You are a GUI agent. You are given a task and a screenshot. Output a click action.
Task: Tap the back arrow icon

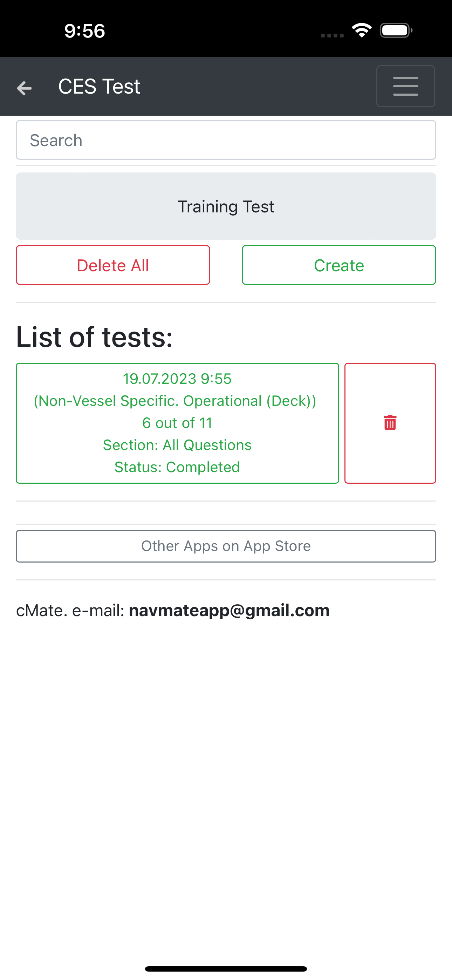tap(24, 88)
